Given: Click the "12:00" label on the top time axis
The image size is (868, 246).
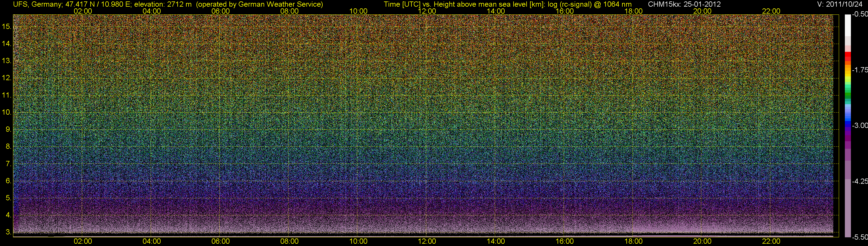Looking at the screenshot, I should point(427,11).
